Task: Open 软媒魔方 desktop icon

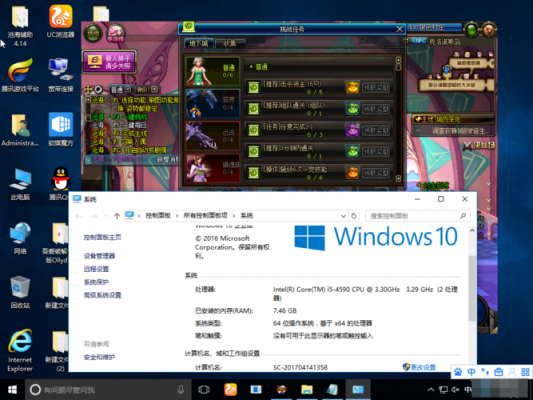Action: pyautogui.click(x=61, y=129)
